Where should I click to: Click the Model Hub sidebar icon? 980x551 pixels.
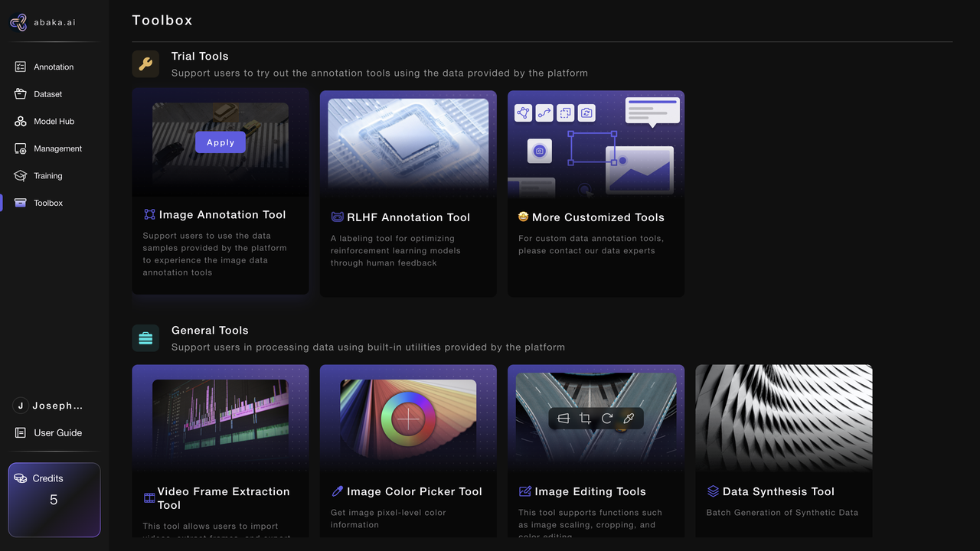point(20,122)
